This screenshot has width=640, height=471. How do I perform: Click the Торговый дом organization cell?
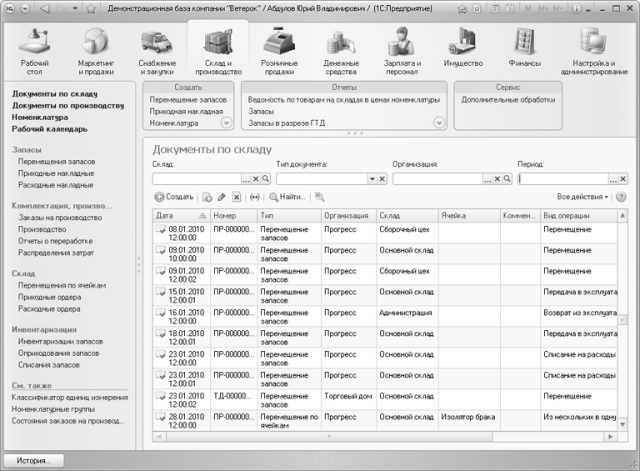point(349,400)
